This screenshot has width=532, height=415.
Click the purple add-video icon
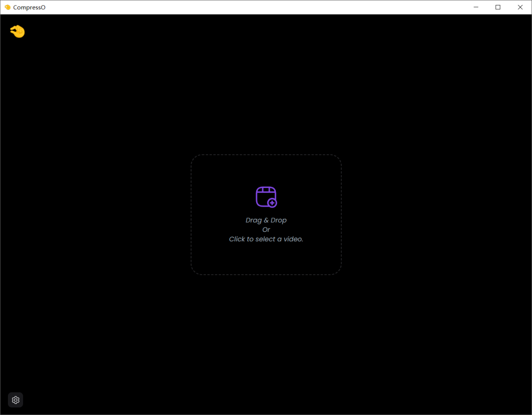tap(266, 196)
